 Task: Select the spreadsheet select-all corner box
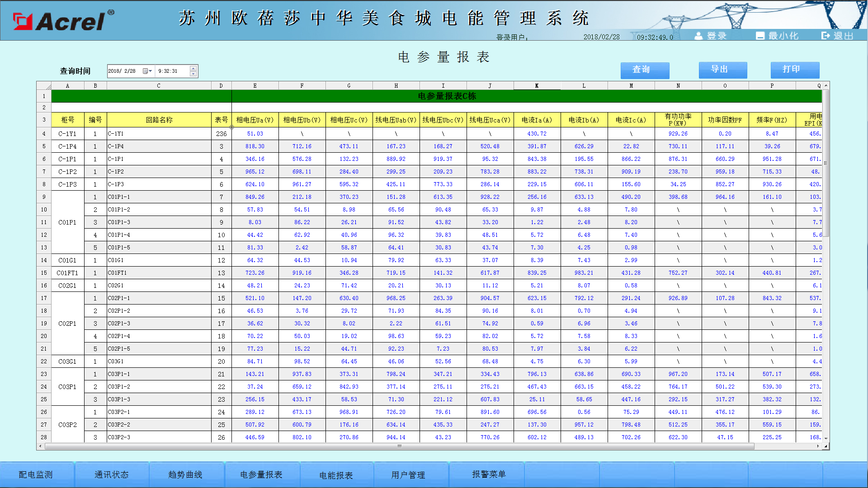(x=44, y=86)
